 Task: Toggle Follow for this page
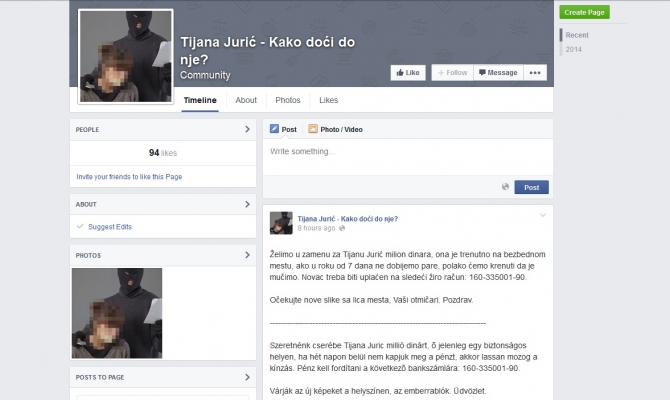point(451,72)
